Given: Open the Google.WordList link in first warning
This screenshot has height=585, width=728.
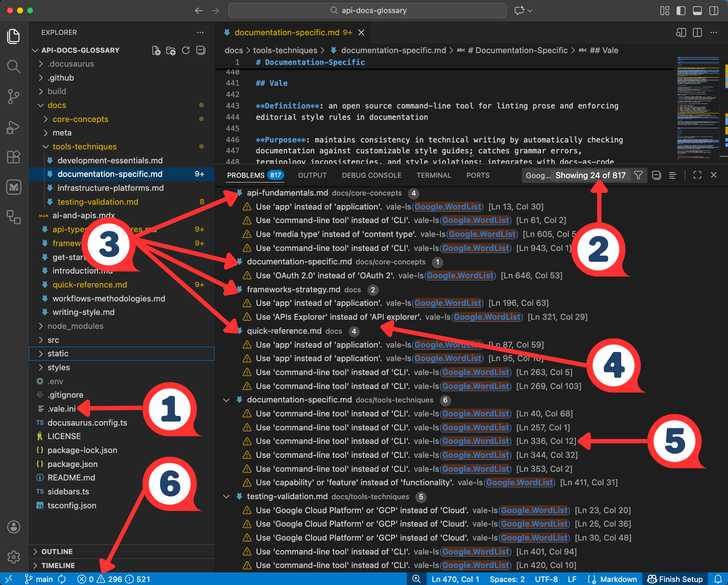Looking at the screenshot, I should (448, 206).
